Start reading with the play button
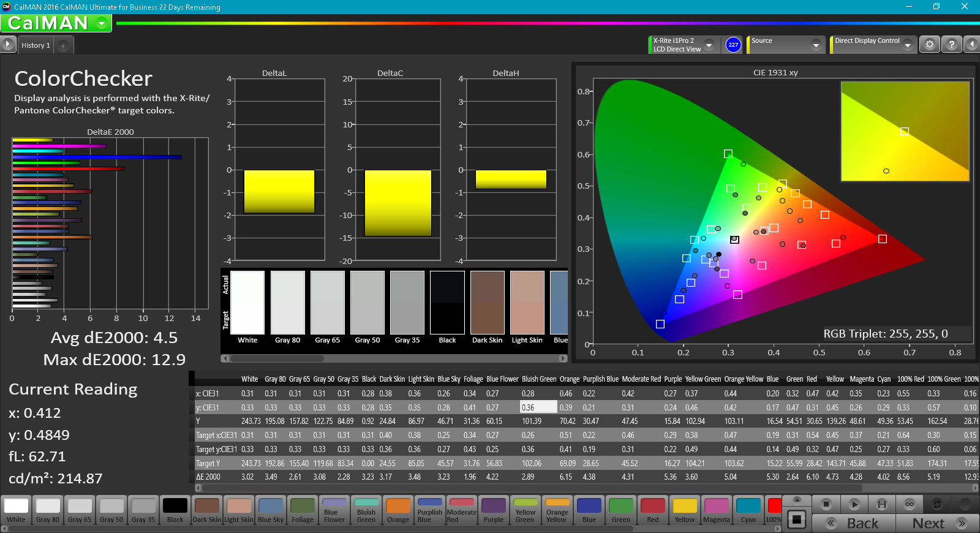The image size is (980, 533). point(854,504)
